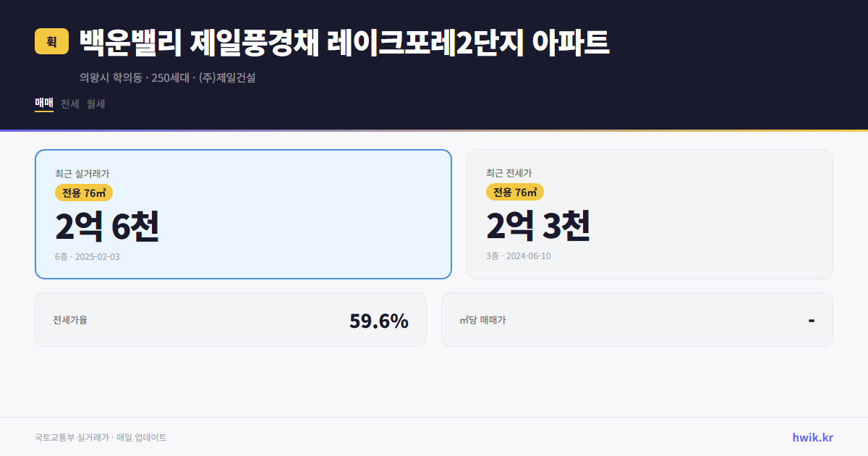This screenshot has height=456, width=868.
Task: Open the 최근 전세가 card
Action: (x=650, y=214)
